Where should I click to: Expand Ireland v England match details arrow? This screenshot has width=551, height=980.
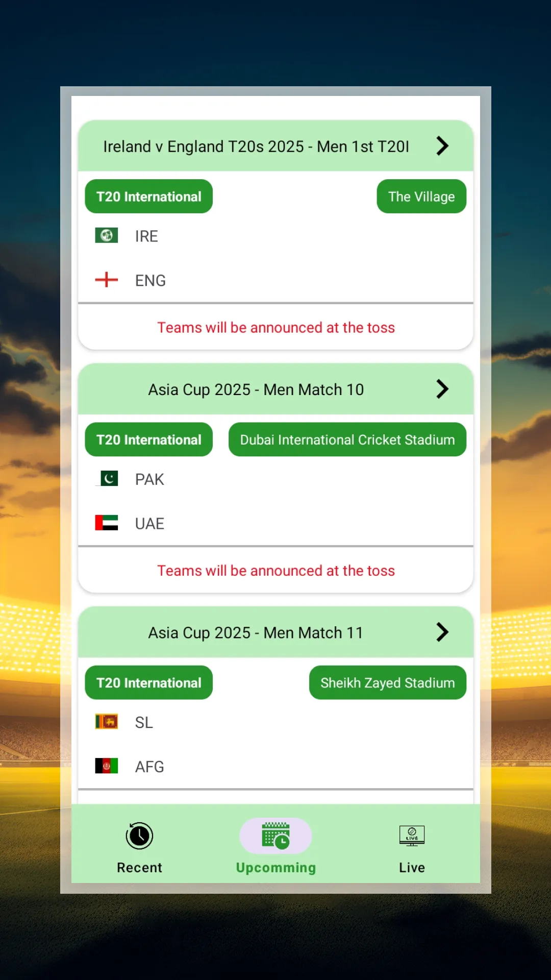tap(442, 146)
